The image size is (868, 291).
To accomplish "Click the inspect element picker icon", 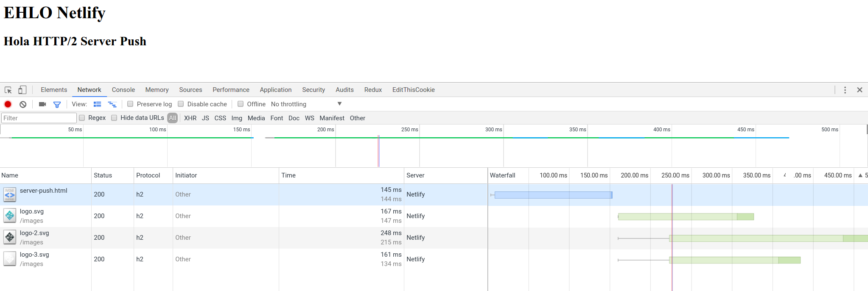I will point(8,90).
